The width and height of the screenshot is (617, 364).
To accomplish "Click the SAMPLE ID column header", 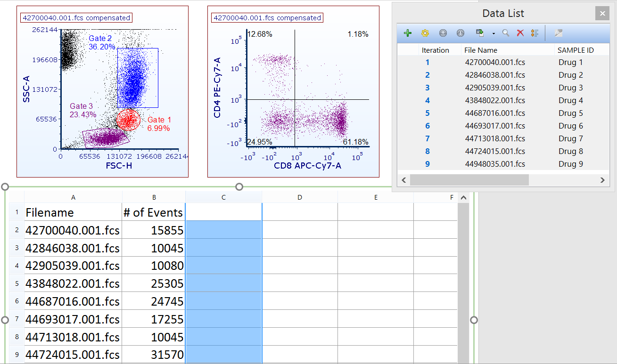I will tap(576, 50).
